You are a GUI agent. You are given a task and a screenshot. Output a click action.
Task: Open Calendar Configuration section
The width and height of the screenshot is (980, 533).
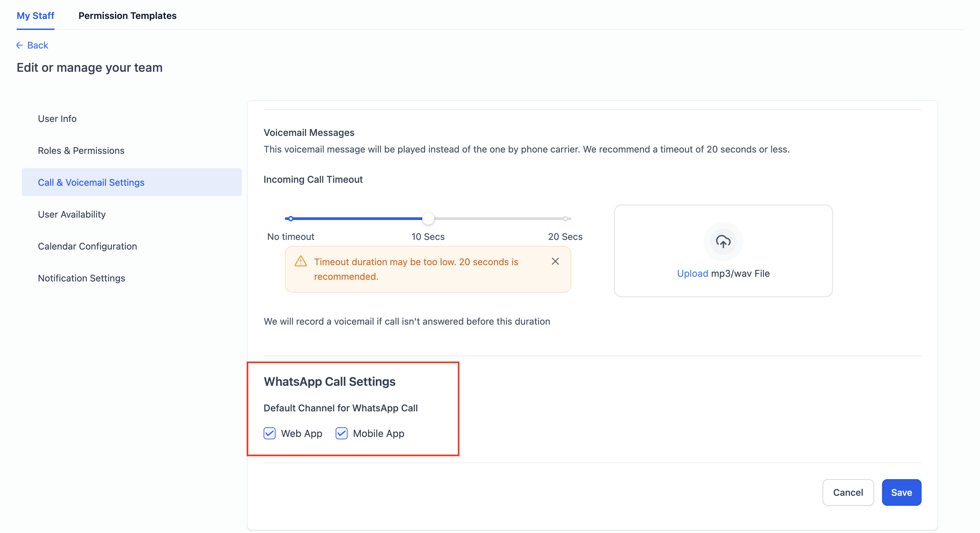tap(88, 246)
